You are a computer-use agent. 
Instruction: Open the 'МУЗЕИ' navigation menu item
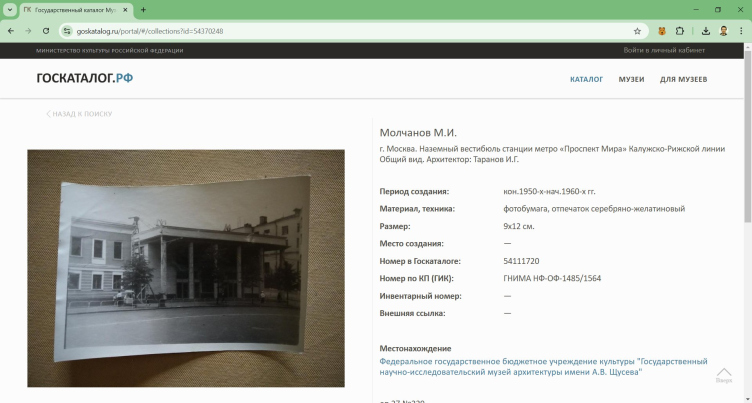(631, 79)
